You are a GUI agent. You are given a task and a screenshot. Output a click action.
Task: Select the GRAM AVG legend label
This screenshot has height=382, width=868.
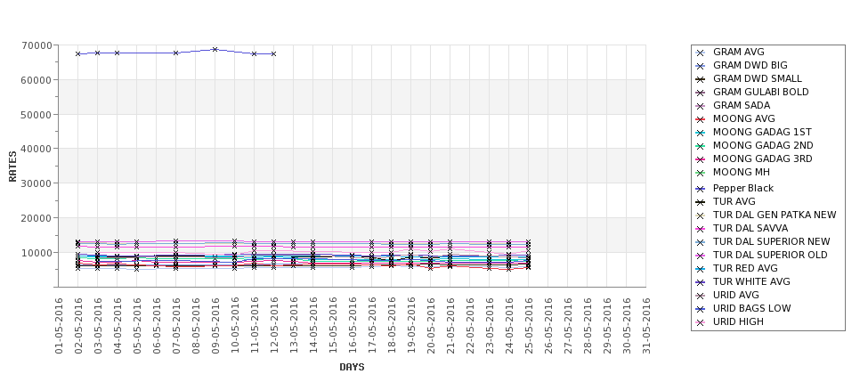click(738, 52)
